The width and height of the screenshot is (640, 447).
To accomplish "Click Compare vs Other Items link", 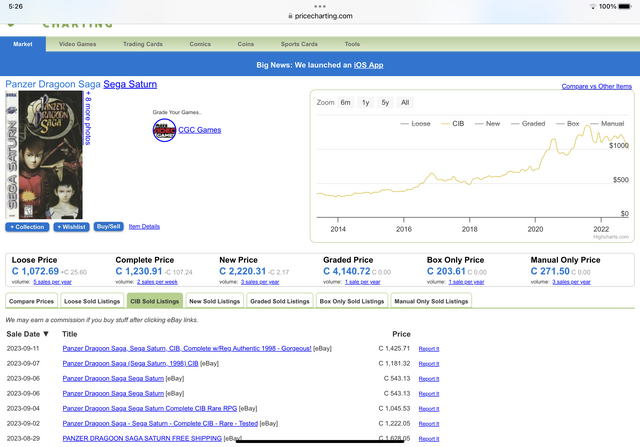I will (596, 86).
